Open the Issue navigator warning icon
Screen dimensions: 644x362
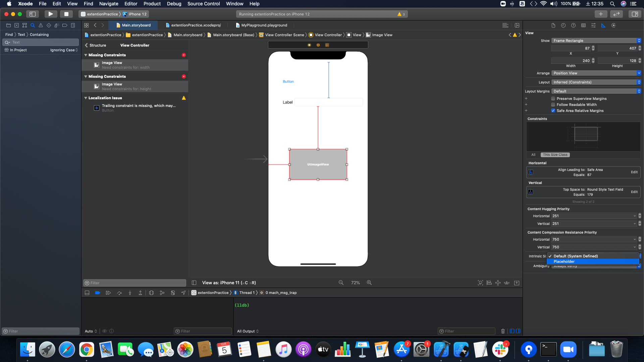click(x=41, y=25)
